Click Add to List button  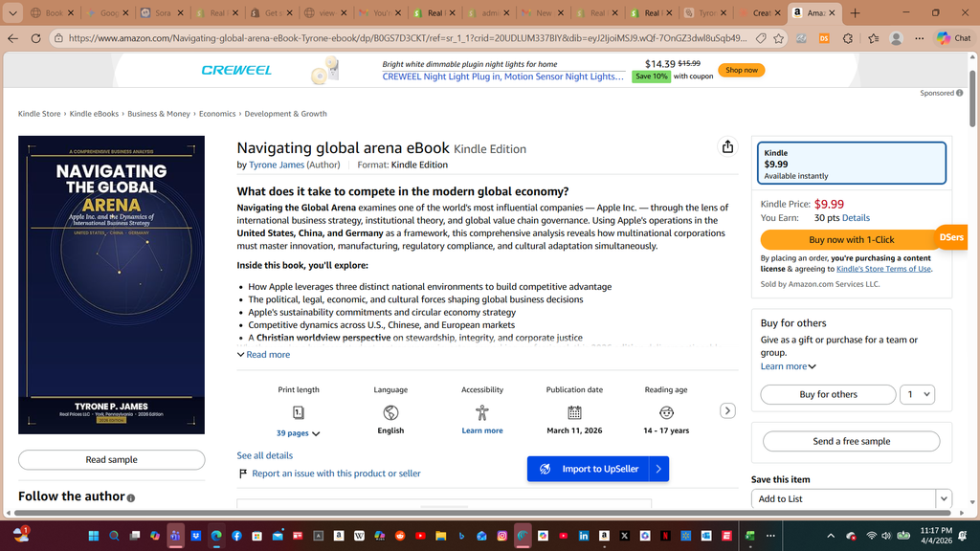pos(843,498)
